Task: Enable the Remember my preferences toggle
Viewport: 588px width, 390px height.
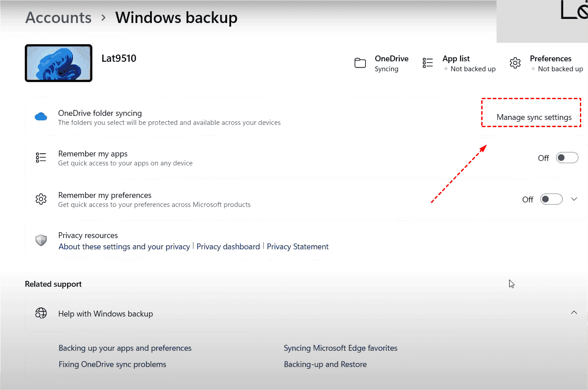Action: pyautogui.click(x=551, y=199)
